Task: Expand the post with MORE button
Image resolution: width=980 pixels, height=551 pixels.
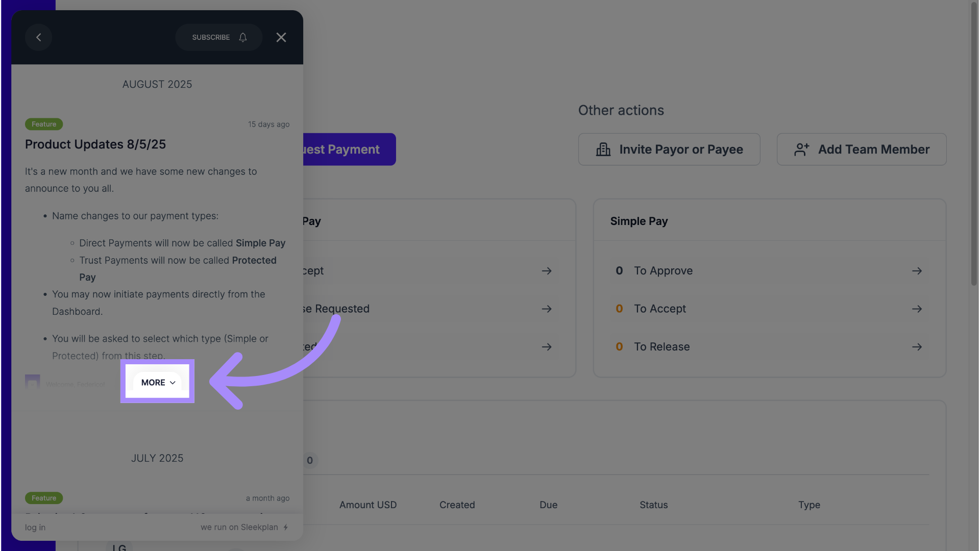Action: click(158, 382)
